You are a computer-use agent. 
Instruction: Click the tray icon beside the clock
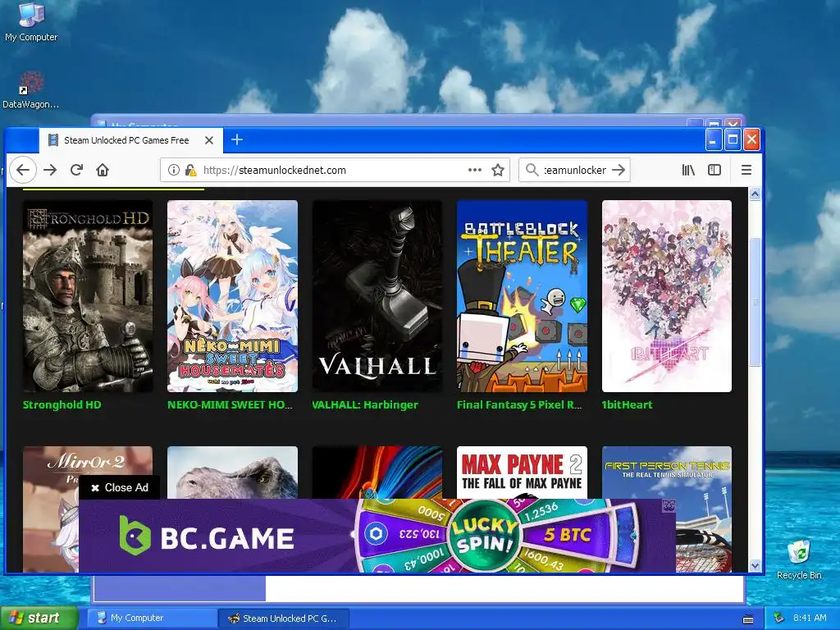click(x=779, y=618)
